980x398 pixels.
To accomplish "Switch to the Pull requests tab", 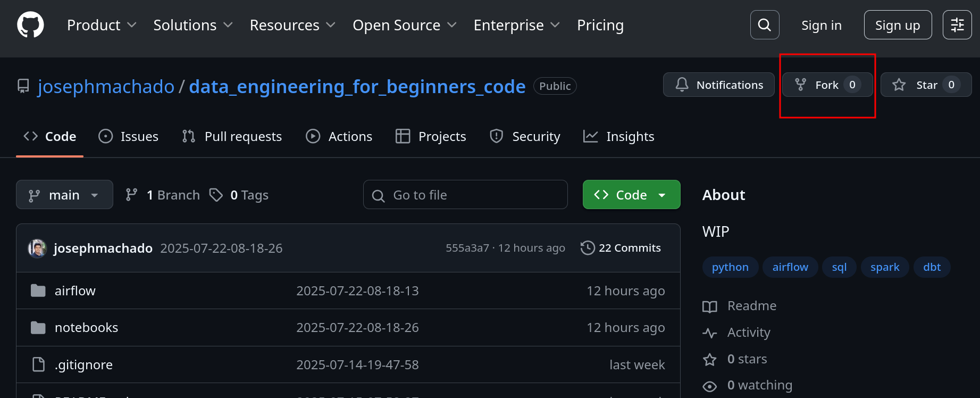I will pyautogui.click(x=232, y=137).
